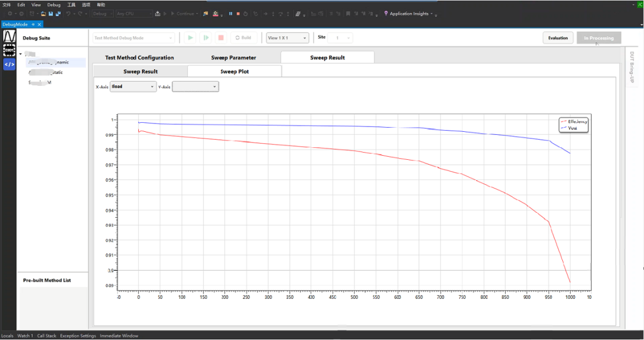Open the View 1 X 1 dropdown
The image size is (644, 340).
pyautogui.click(x=287, y=38)
